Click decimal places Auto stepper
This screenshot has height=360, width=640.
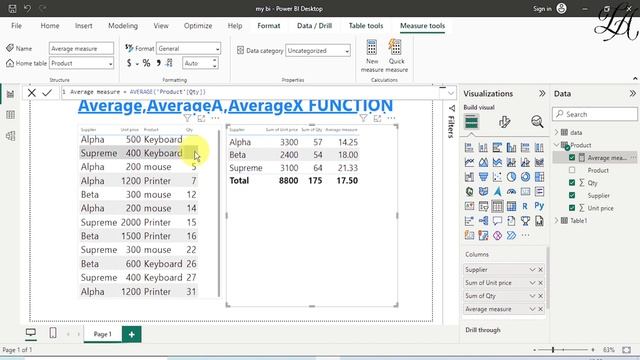(x=215, y=63)
